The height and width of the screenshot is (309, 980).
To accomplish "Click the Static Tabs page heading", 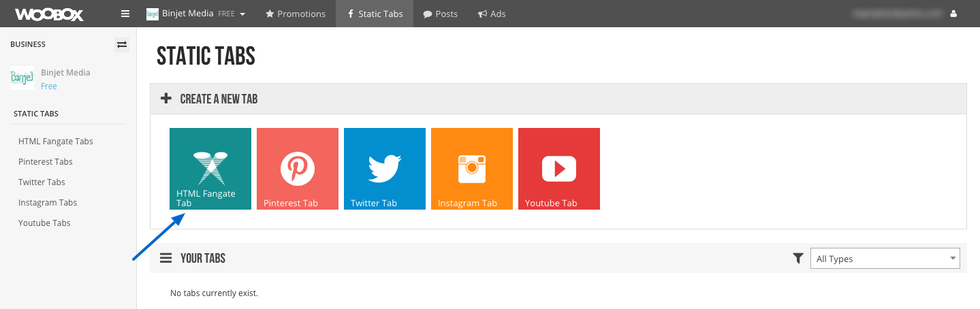I will pos(206,56).
